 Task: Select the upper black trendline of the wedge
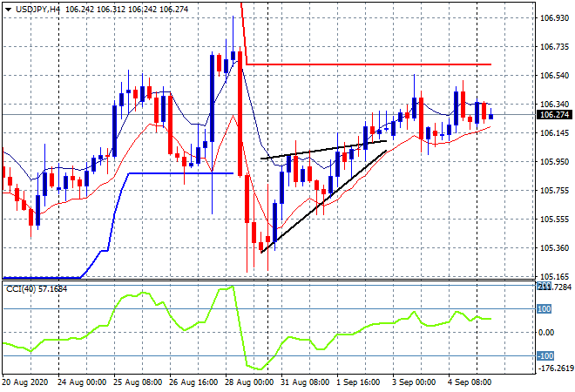[x=323, y=150]
